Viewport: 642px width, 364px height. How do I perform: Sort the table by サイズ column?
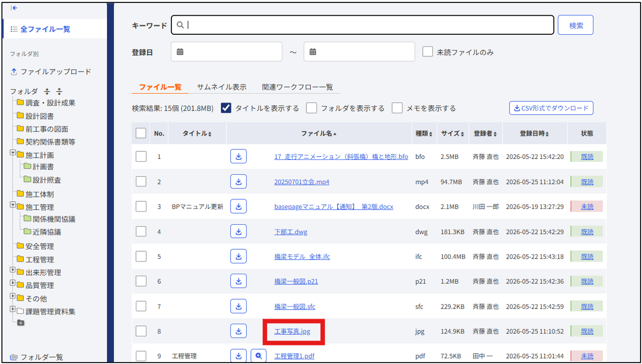click(x=452, y=133)
